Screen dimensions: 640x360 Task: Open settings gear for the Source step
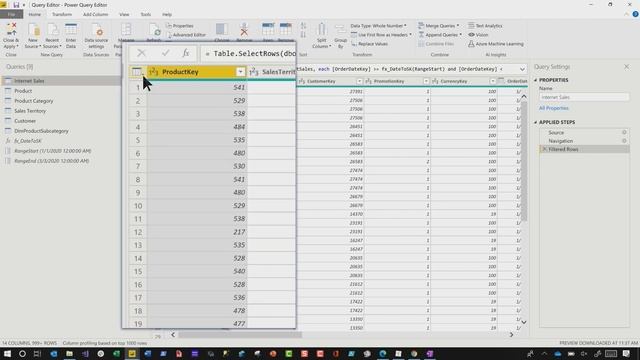624,132
